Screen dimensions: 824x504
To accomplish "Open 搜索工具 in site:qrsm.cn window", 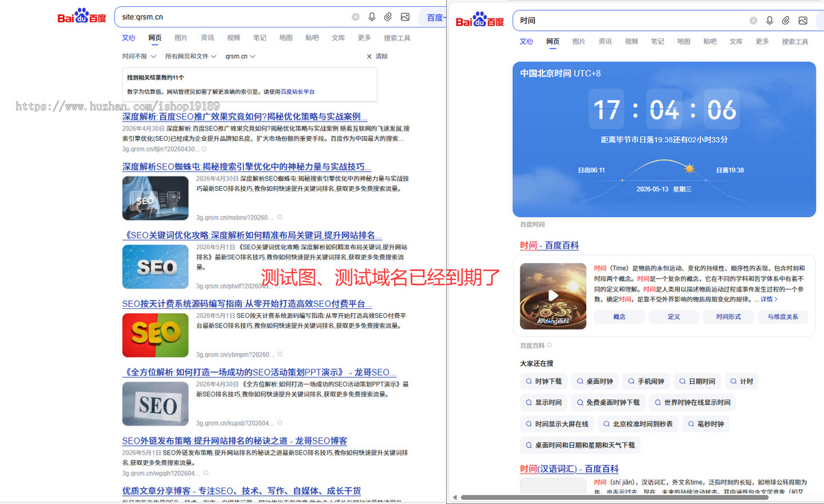I will (397, 38).
